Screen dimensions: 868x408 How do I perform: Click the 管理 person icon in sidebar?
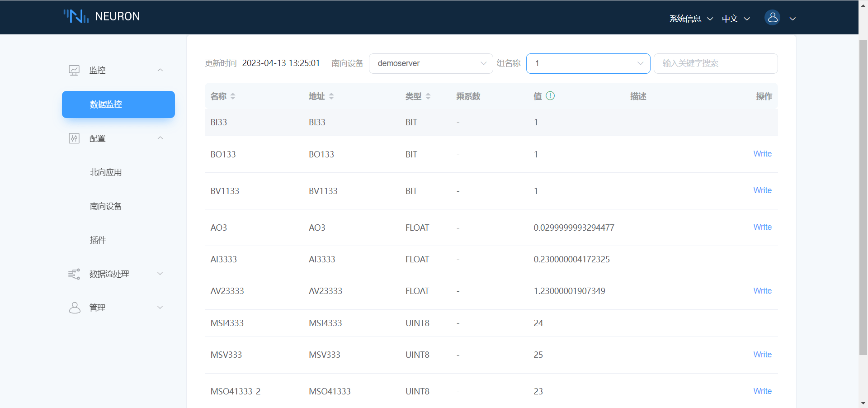[75, 308]
